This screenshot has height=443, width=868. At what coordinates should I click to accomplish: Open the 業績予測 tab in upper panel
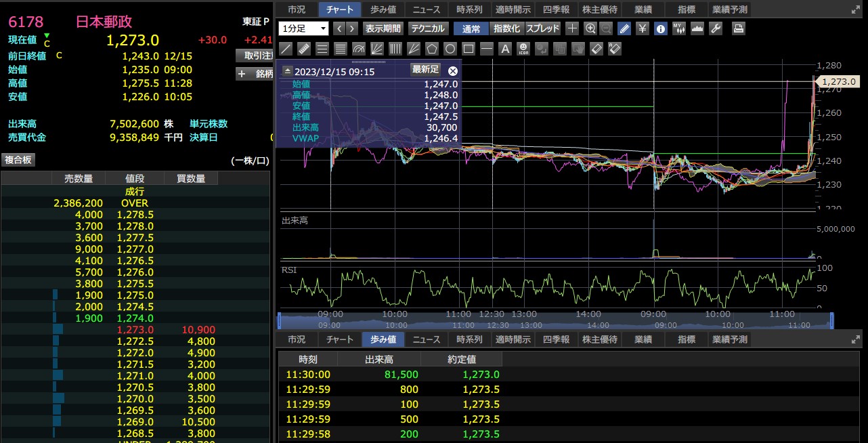730,9
